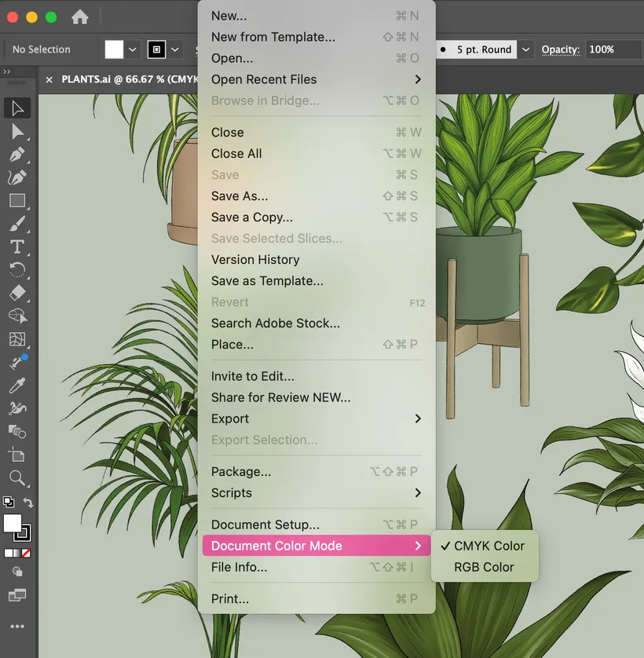Click Save As... in File menu

coord(240,196)
